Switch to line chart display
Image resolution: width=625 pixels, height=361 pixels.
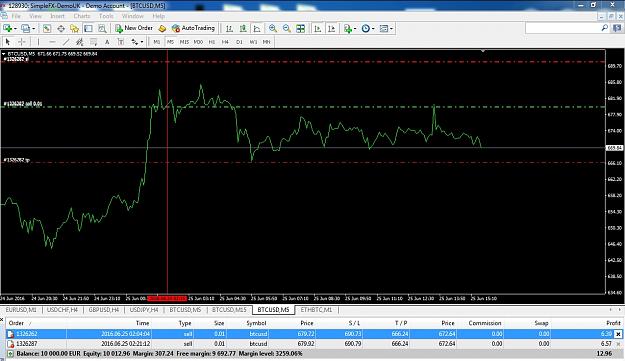click(257, 28)
